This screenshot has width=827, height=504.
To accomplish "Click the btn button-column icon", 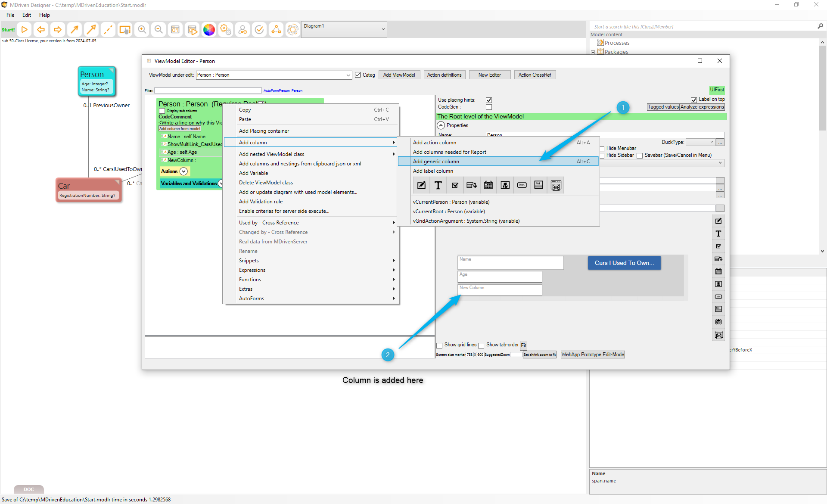I will [522, 185].
